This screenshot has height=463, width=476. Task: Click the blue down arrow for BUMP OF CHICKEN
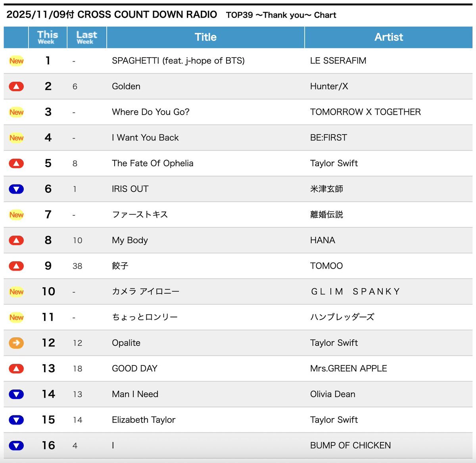point(16,446)
